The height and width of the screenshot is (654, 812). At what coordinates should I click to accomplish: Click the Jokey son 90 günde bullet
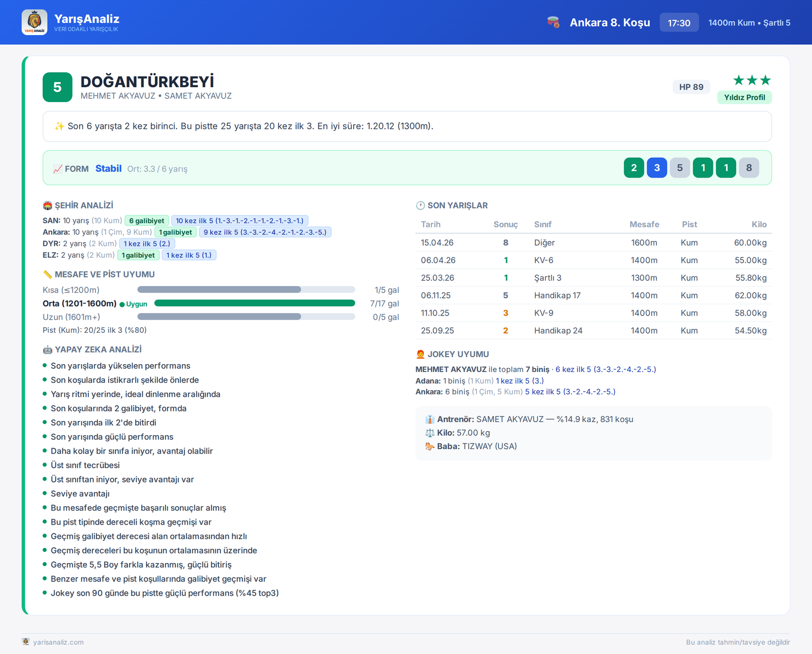click(x=164, y=593)
